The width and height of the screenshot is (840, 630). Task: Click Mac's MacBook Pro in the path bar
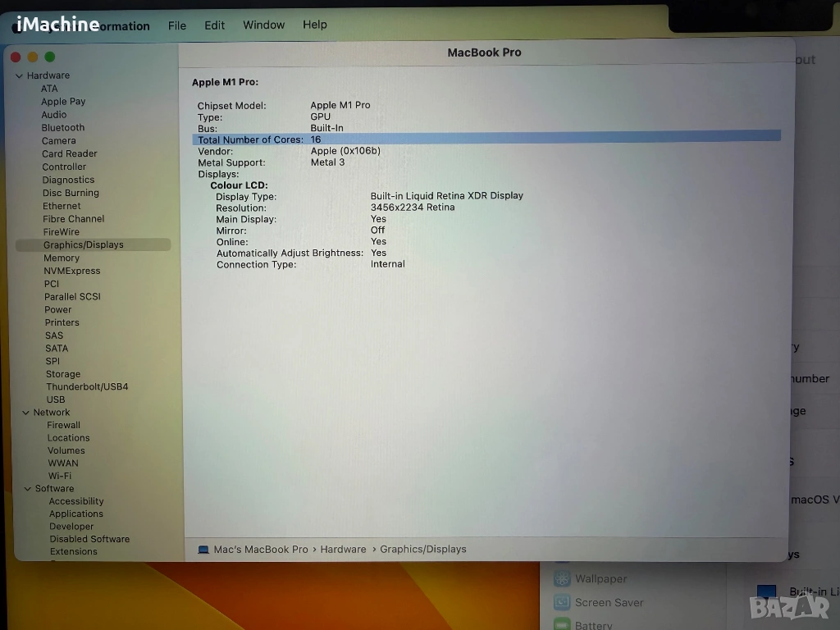click(261, 550)
